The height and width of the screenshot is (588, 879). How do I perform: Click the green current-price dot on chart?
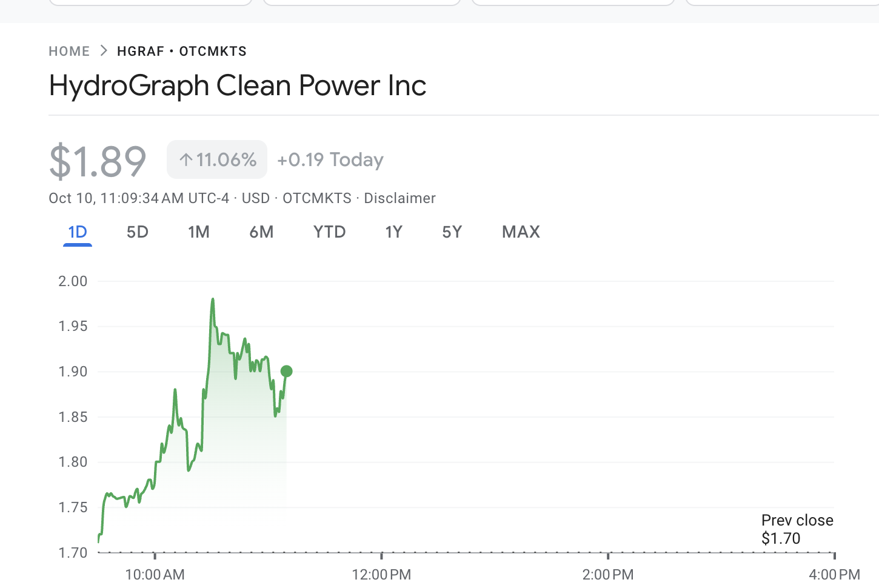(x=287, y=371)
